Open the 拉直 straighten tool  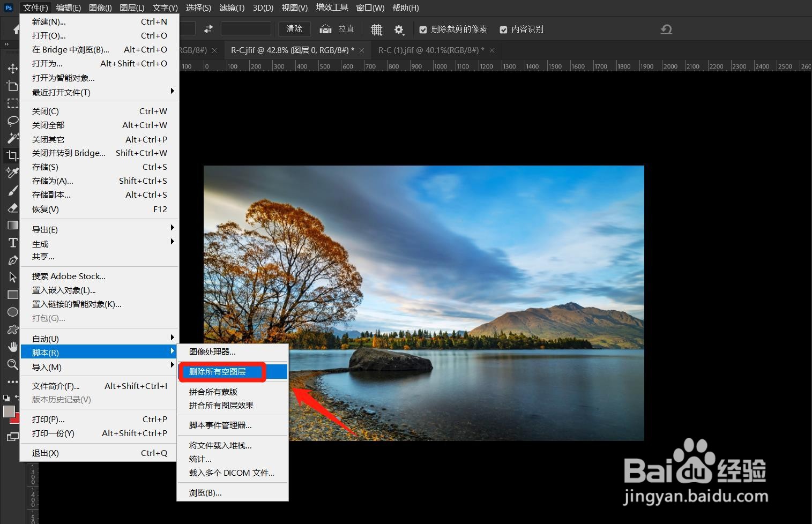pos(338,29)
